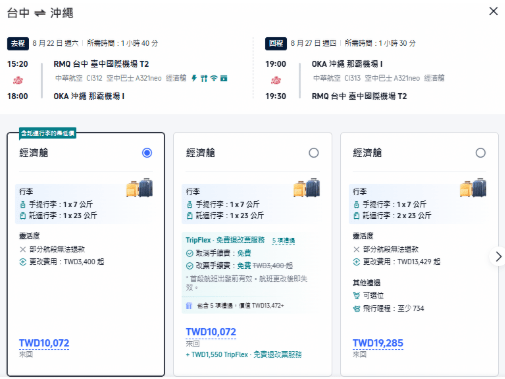Click change fee icon beside TWD3,400 起

23,262
